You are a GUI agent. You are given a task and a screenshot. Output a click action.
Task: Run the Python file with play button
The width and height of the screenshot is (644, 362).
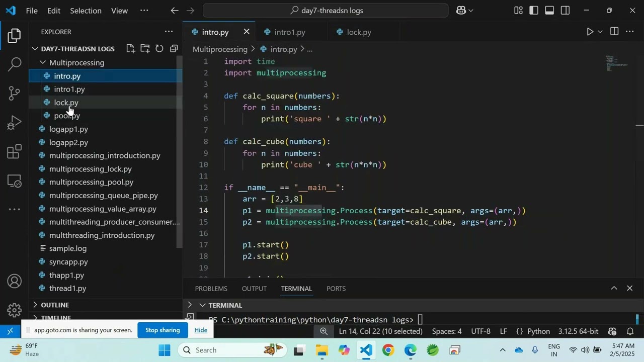tap(590, 32)
